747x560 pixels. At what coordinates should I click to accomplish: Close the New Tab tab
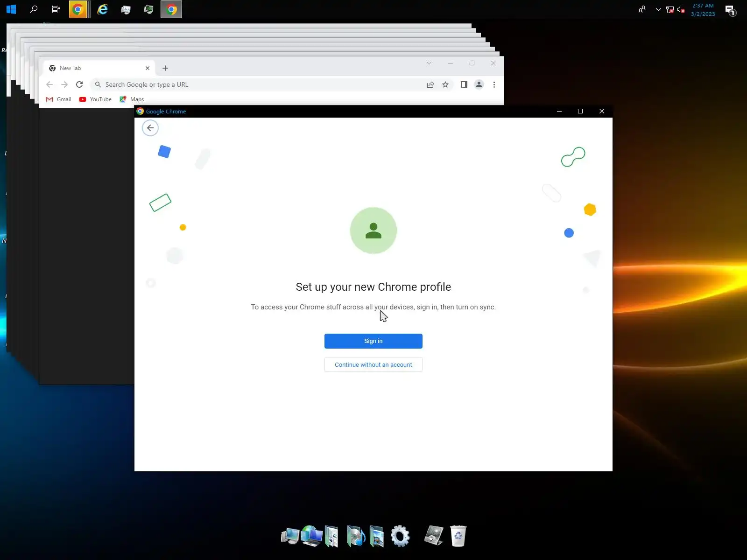coord(148,68)
